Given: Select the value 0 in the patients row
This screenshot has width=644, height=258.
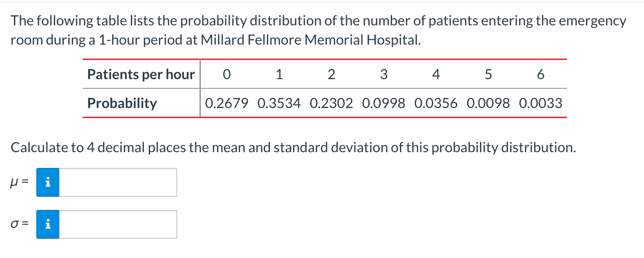Looking at the screenshot, I should 226,74.
